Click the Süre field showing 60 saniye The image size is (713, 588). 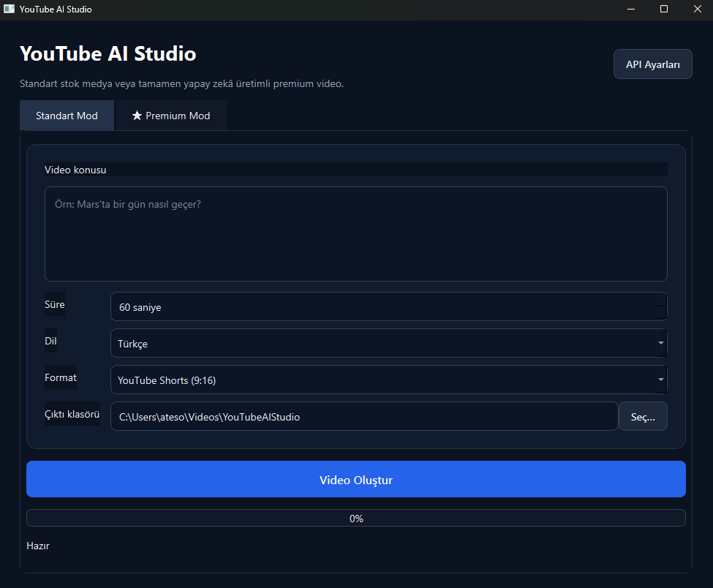389,307
